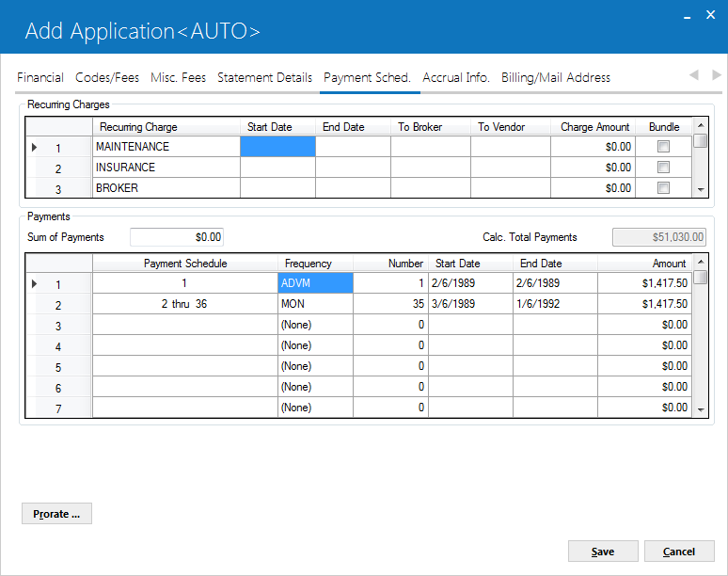This screenshot has height=576, width=728.
Task: Enable Bundle checkbox for INSURANCE
Action: point(663,168)
